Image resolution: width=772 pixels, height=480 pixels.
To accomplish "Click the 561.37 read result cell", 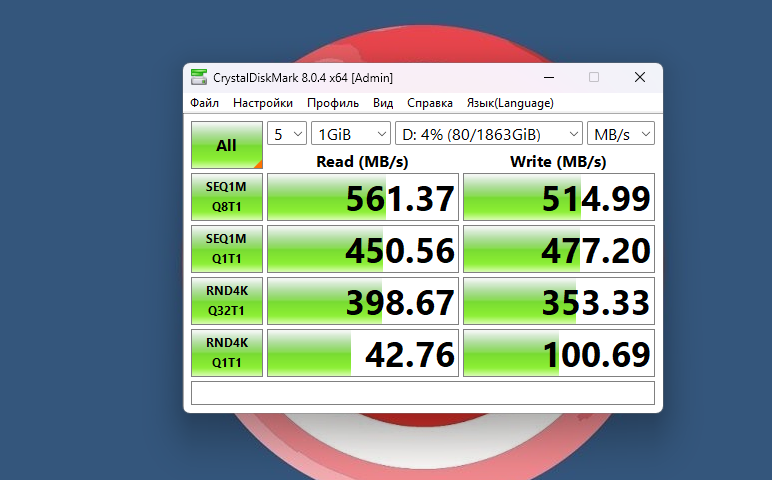I will click(x=363, y=197).
